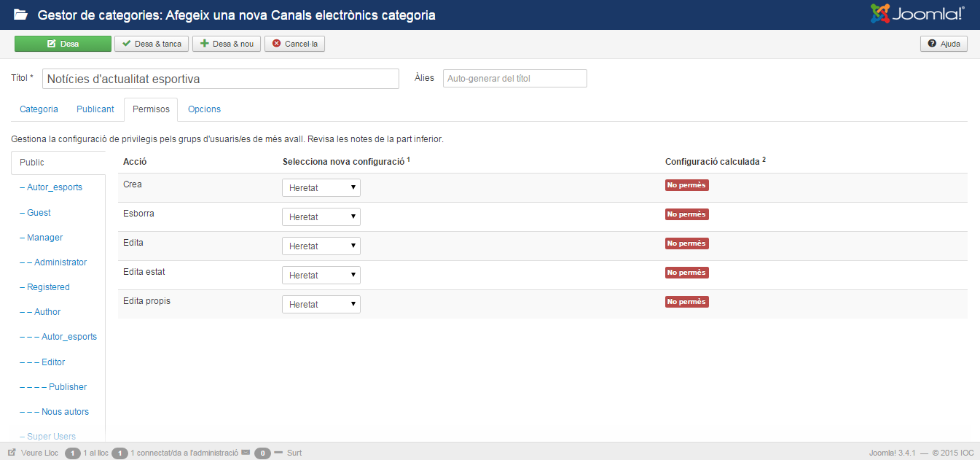Click the envelope messages icon in footer
This screenshot has width=980, height=460.
246,453
